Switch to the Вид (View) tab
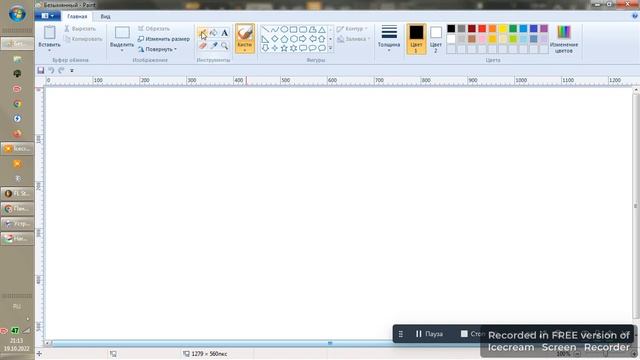Viewport: 640px width, 360px height. 105,16
